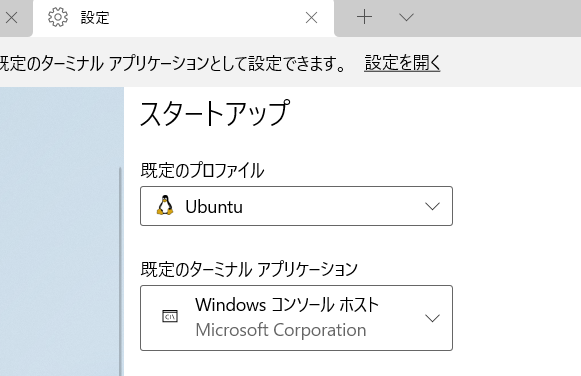
Task: Click the 設定を開く link
Action: click(x=402, y=62)
